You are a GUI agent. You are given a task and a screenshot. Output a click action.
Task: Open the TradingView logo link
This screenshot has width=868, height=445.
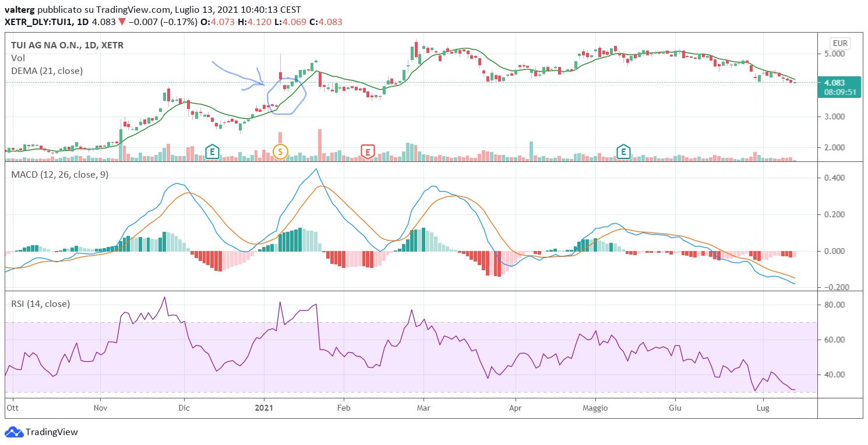point(41,432)
